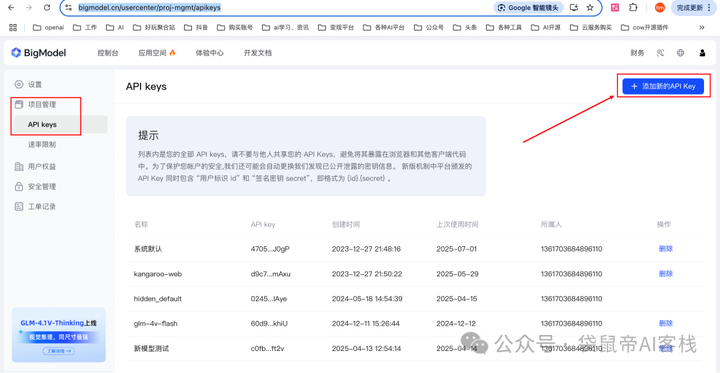Bookmark this page with the star icon
Viewport: 720px width, 373px height.
[x=590, y=7]
